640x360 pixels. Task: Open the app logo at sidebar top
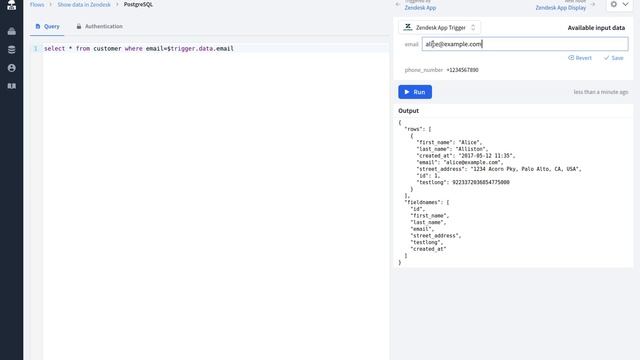(11, 5)
